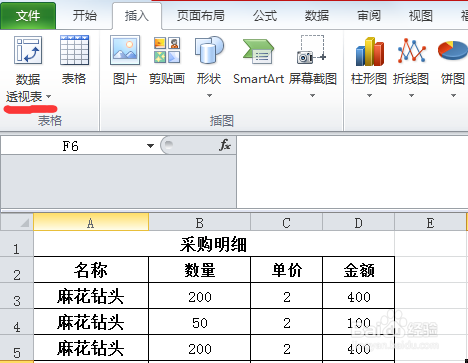Select empty cell E2
Screen dimensions: 468x363
[431, 270]
